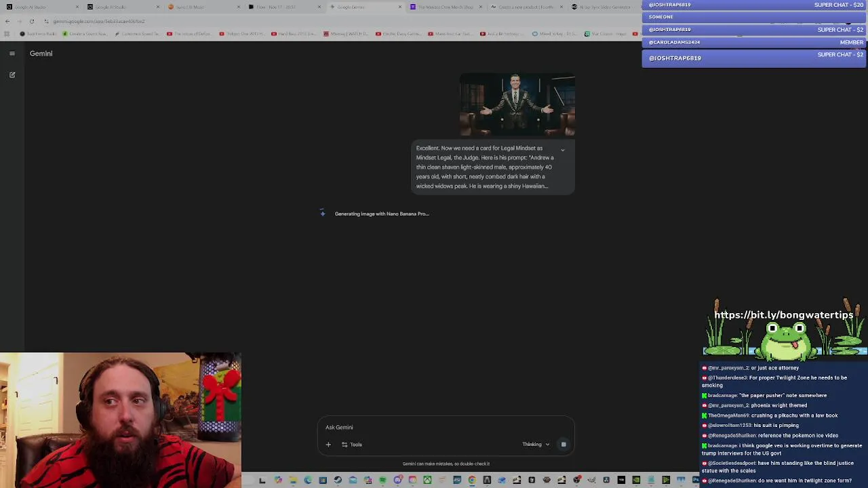Open Microsoft Edge from the taskbar
Screen dimensions: 868x488
(308, 481)
